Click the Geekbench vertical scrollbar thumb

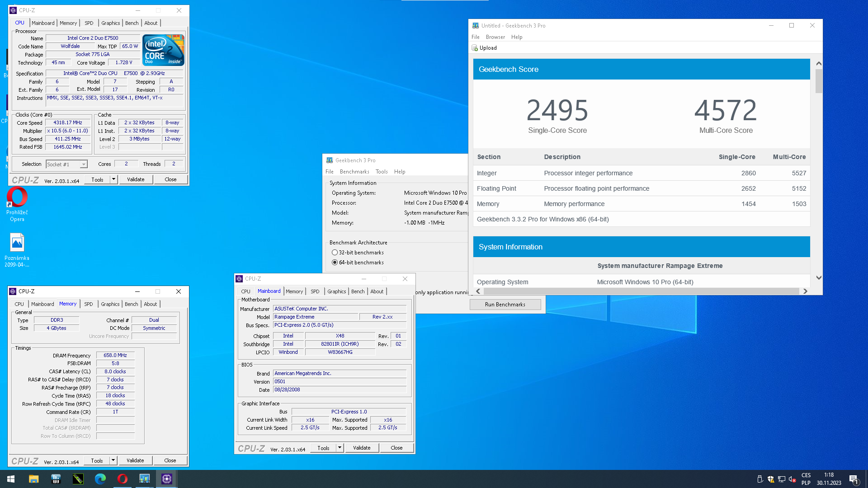(819, 81)
